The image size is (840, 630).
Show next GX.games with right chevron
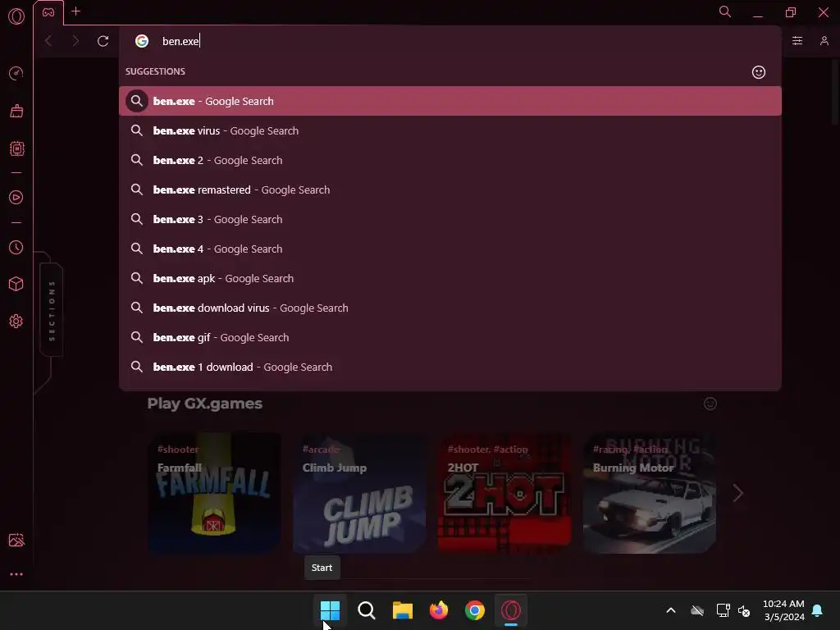(737, 493)
